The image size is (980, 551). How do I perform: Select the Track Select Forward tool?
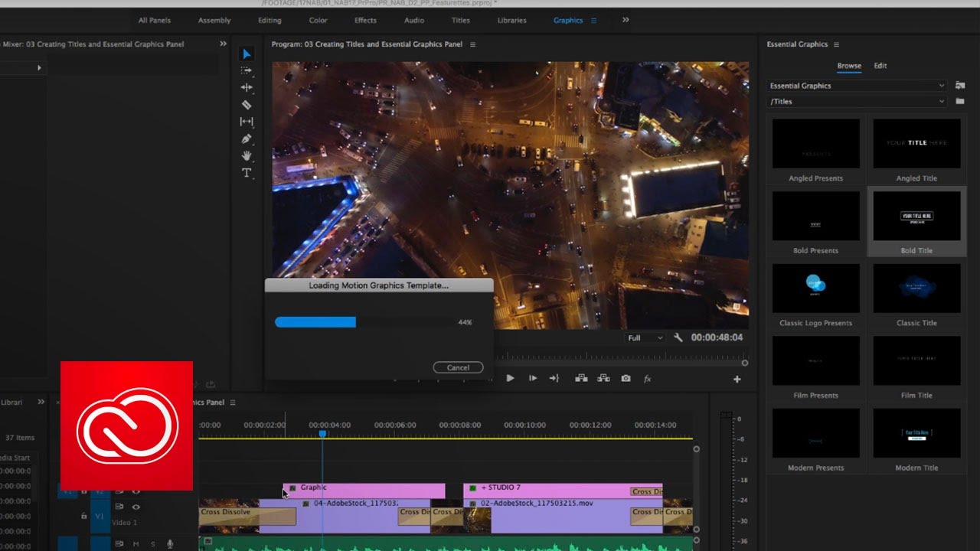click(x=247, y=70)
